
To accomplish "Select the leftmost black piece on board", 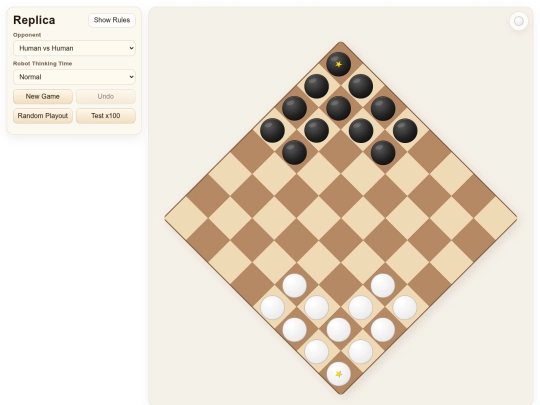I will click(272, 131).
